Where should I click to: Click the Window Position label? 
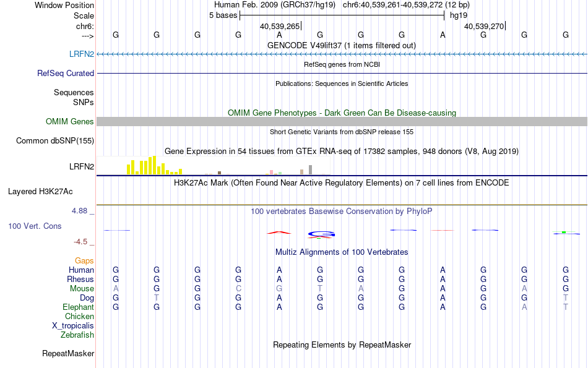click(x=64, y=5)
